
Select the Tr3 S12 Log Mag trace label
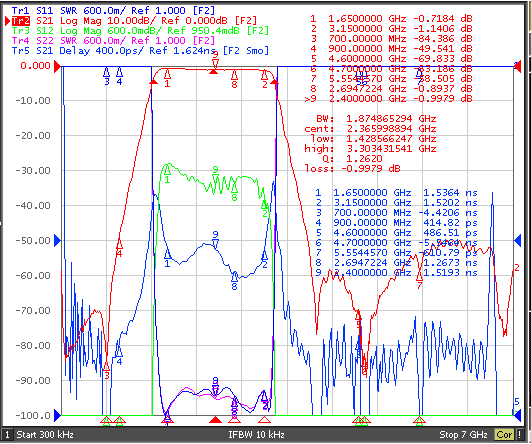(140, 31)
